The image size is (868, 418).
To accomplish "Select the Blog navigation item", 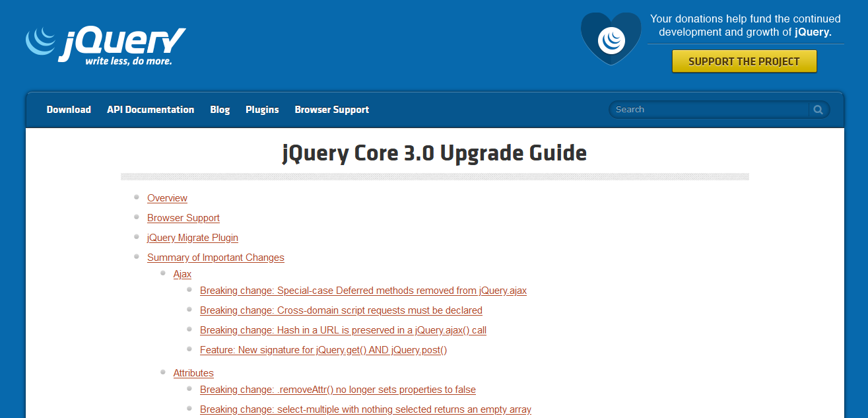I will click(x=220, y=110).
